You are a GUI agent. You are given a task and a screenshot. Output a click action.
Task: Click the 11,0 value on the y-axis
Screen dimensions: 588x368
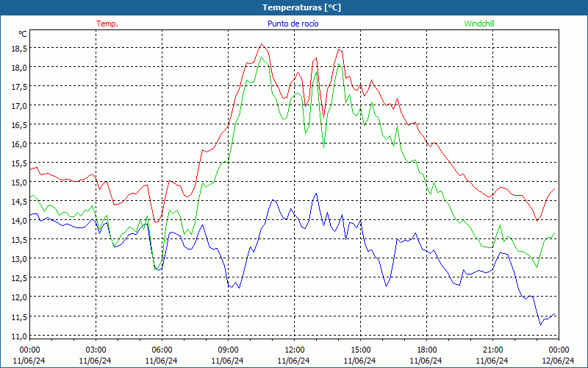[x=19, y=336]
